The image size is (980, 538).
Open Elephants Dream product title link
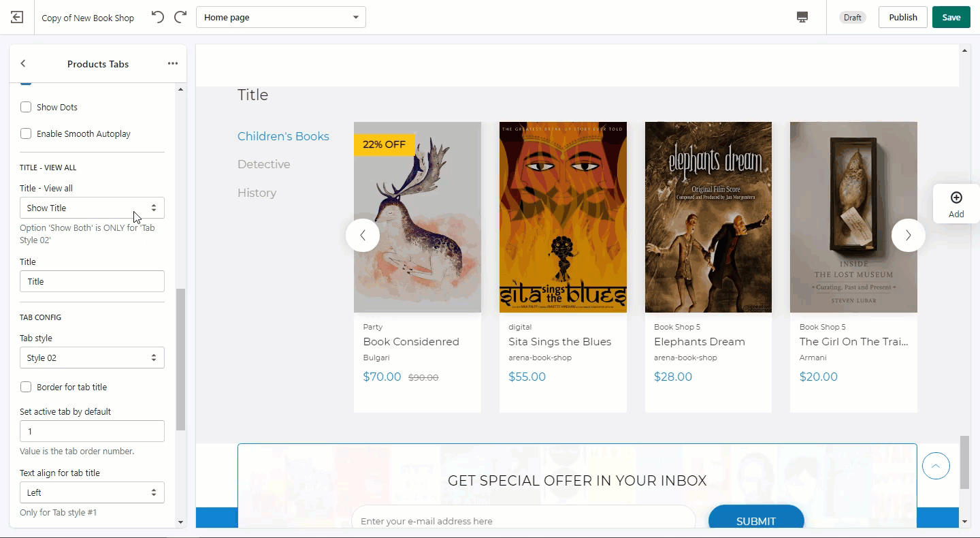[x=700, y=342]
